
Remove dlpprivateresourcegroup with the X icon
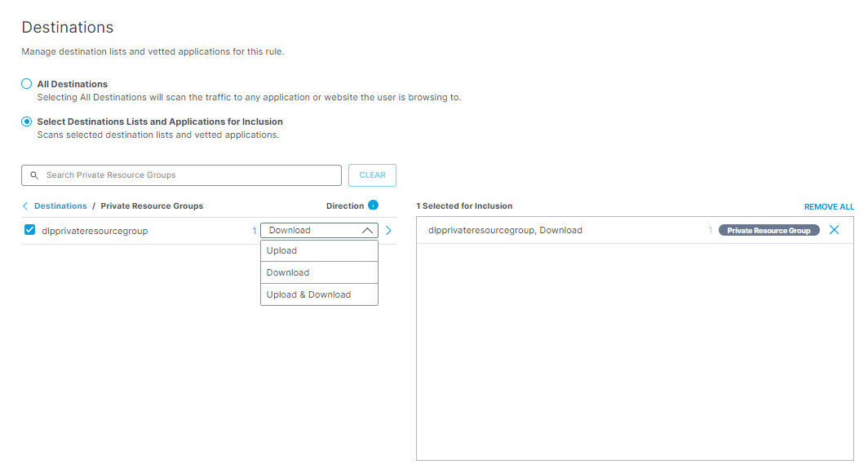tap(835, 230)
